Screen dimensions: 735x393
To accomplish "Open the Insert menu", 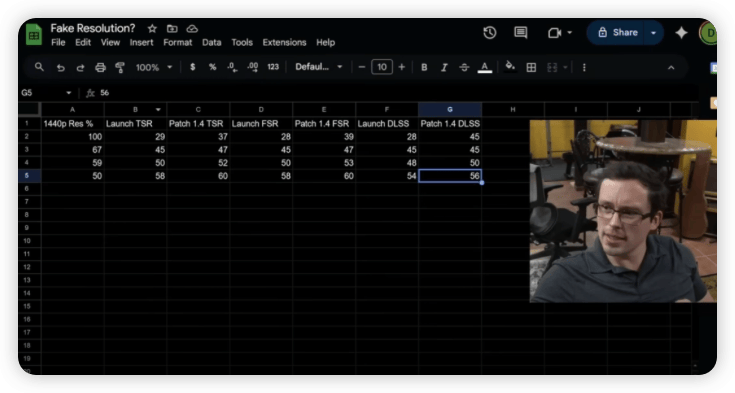I will 142,42.
